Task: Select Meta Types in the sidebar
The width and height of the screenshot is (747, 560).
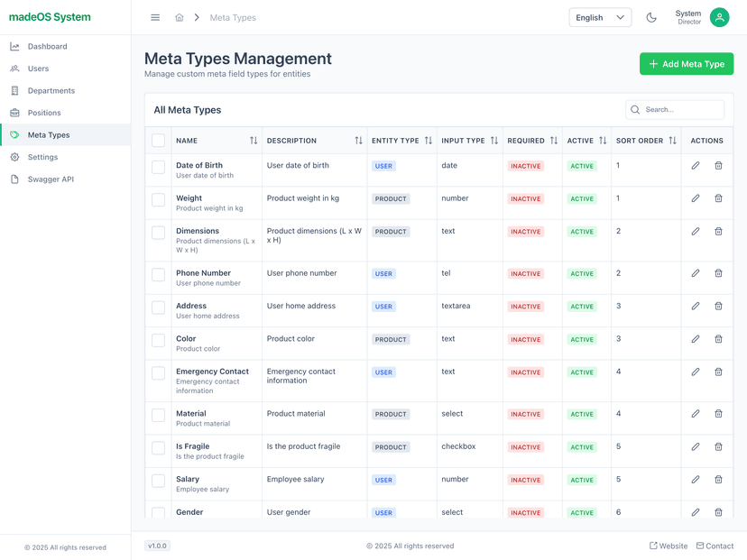Action: pos(65,135)
